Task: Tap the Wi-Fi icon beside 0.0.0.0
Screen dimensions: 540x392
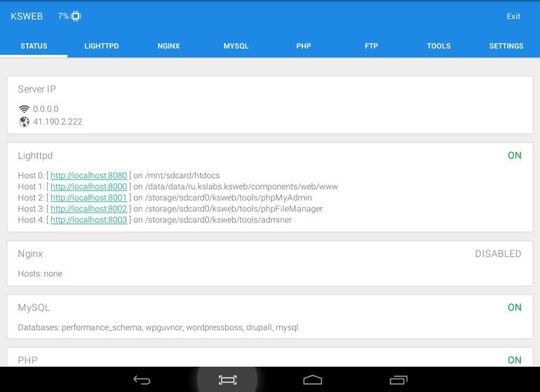Action: click(x=24, y=109)
